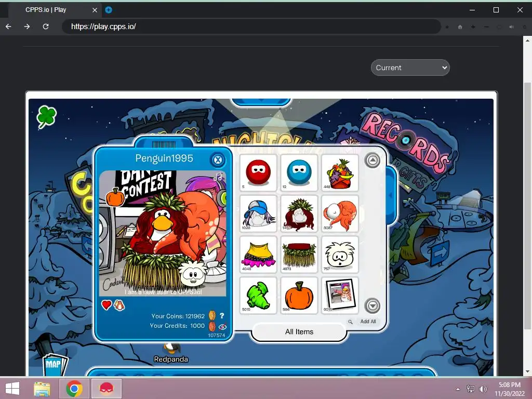Screen dimensions: 532x399
Task: Go back in the browser
Action: pyautogui.click(x=8, y=26)
